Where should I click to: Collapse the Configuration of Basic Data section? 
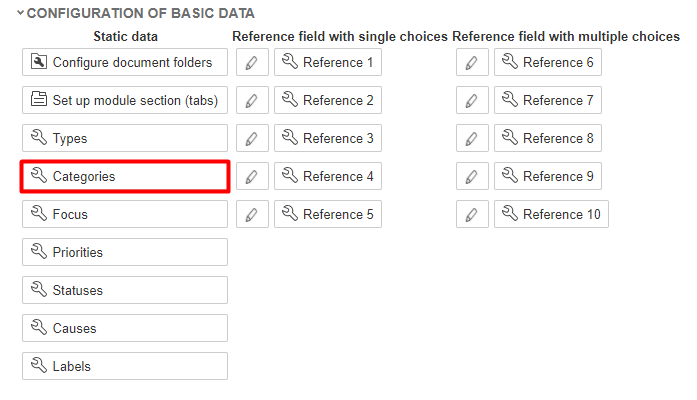(20, 14)
